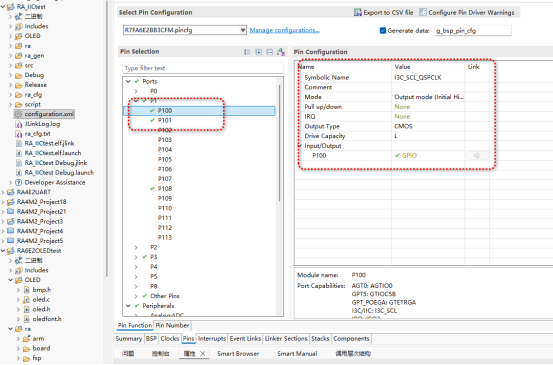Viewport: 553px width, 365px height.
Task: Open Configure Pin Driver Warnings
Action: click(467, 13)
